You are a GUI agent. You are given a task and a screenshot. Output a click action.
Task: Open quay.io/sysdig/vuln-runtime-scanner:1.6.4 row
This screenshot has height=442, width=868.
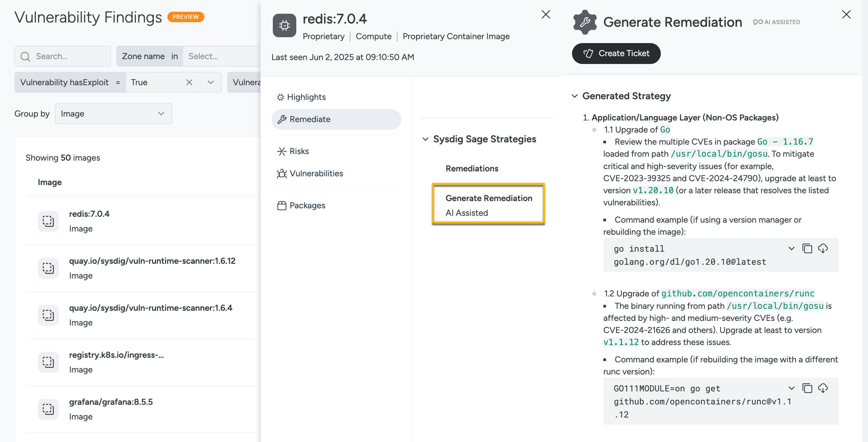(144, 315)
